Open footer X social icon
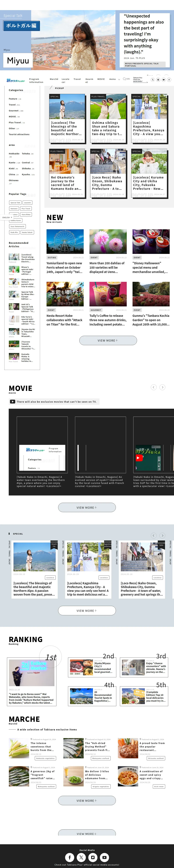Screen dimensions: 174x868 click(81, 857)
